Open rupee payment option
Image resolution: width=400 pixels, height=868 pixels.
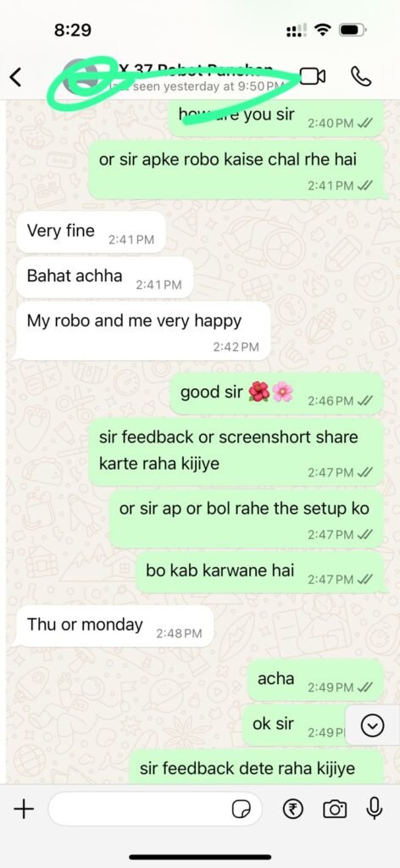click(x=293, y=810)
